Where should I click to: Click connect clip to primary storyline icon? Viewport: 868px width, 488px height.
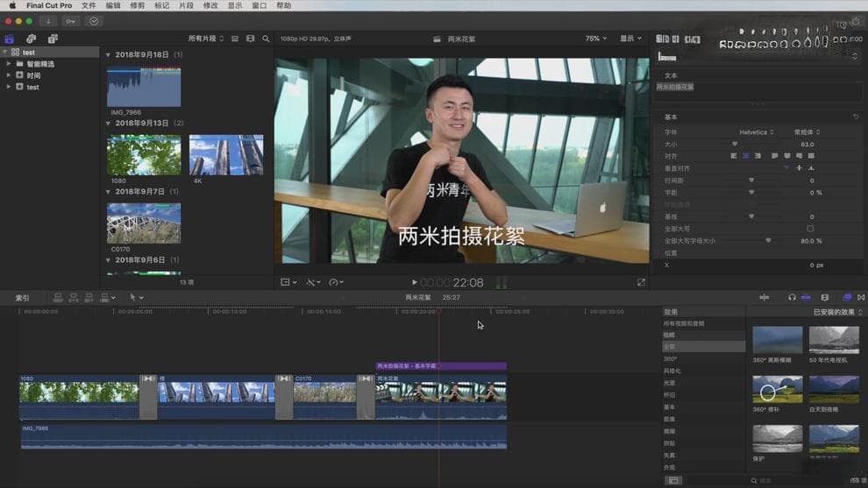coord(58,298)
